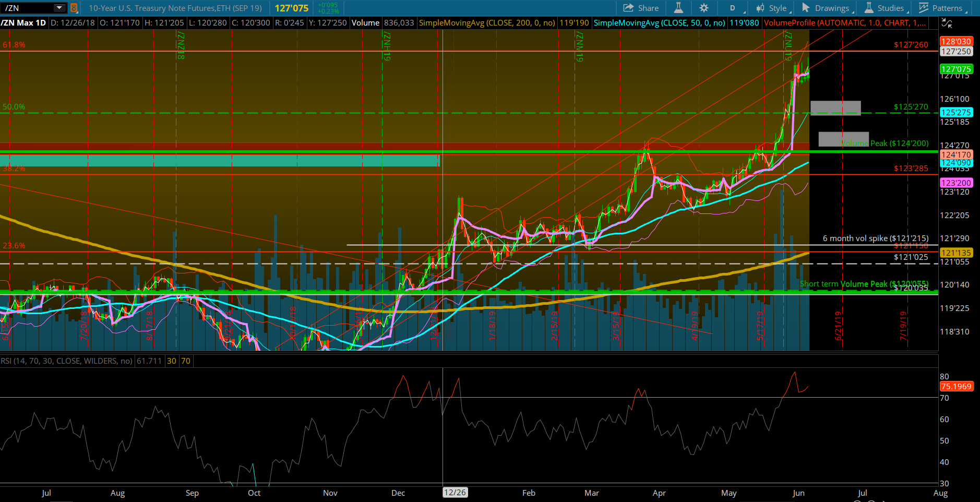The height and width of the screenshot is (502, 980).
Task: Click the 23.6% Fibonacci label
Action: point(14,246)
